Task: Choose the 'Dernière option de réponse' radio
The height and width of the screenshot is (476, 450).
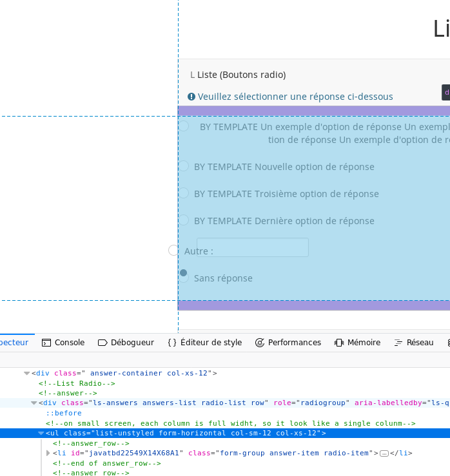Action: (184, 220)
